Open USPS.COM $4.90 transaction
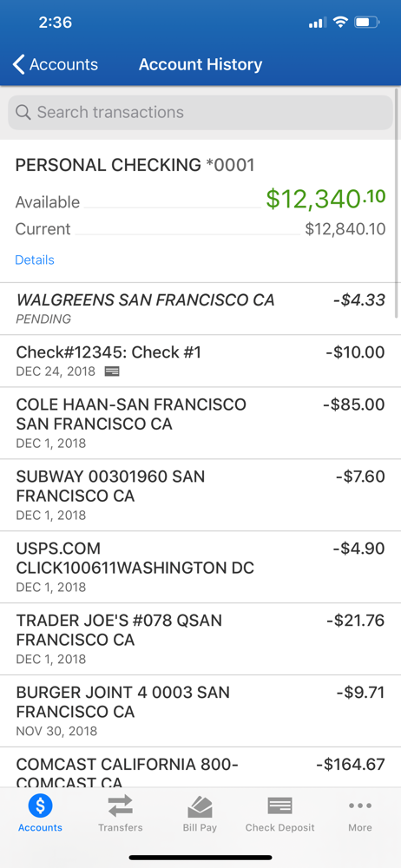Image resolution: width=401 pixels, height=868 pixels. pos(200,568)
